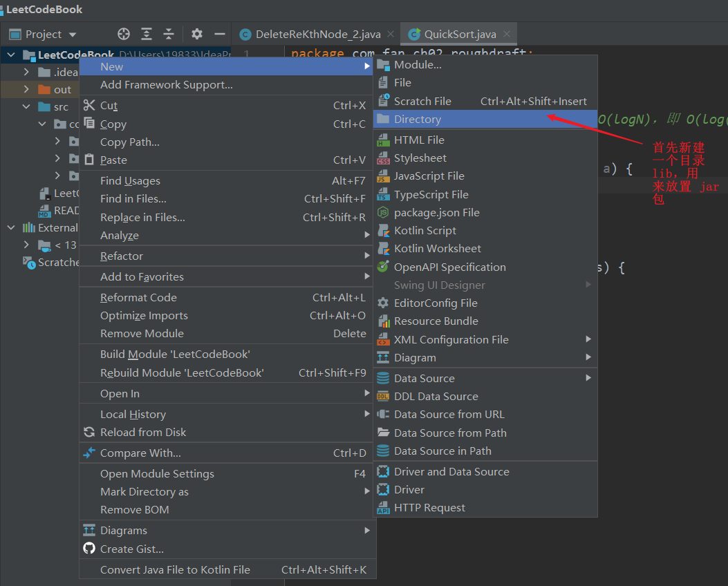
Task: Choose Directory in the New submenu
Action: [x=485, y=120]
